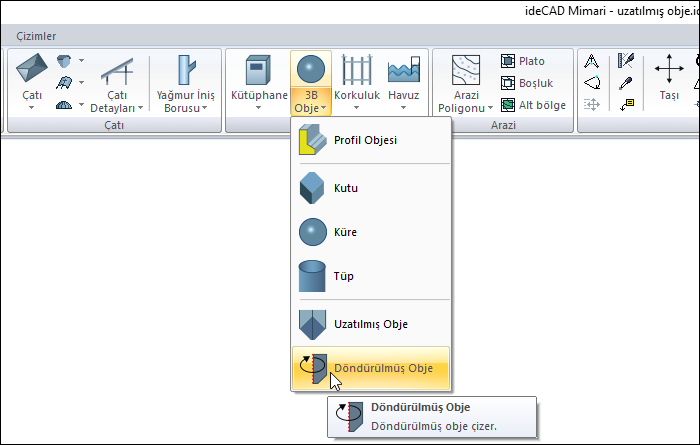This screenshot has height=445, width=700.
Task: Select the Plato terrain tool
Action: tap(523, 61)
